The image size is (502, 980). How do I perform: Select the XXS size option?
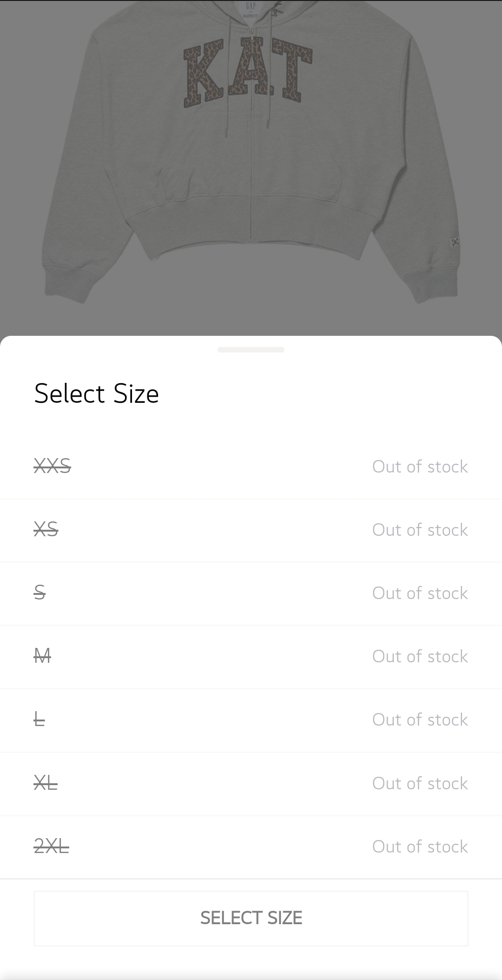pos(53,466)
